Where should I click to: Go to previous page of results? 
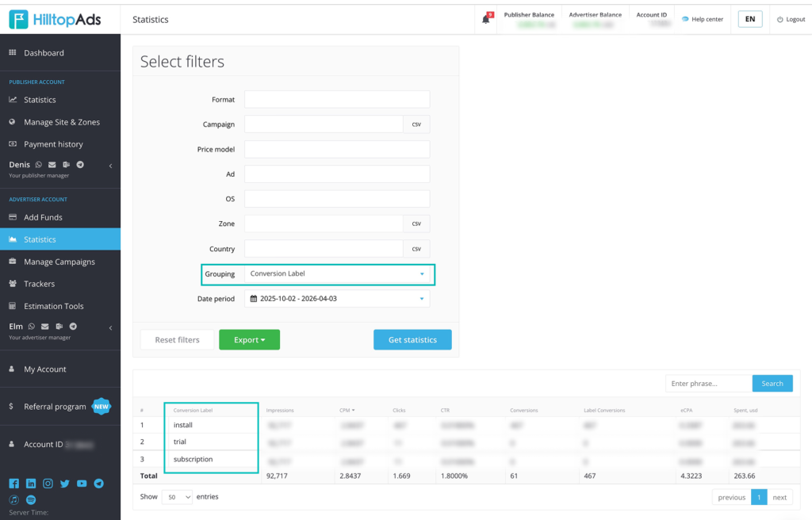732,497
